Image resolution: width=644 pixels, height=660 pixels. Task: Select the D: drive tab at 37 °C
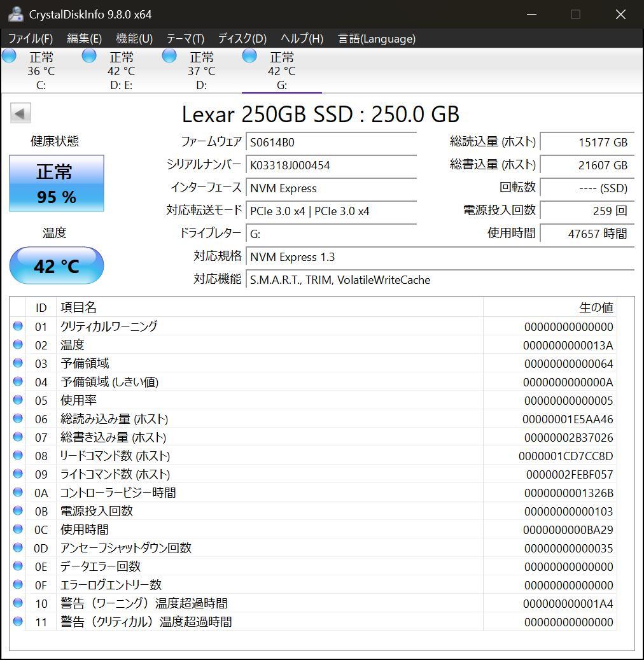point(201,71)
